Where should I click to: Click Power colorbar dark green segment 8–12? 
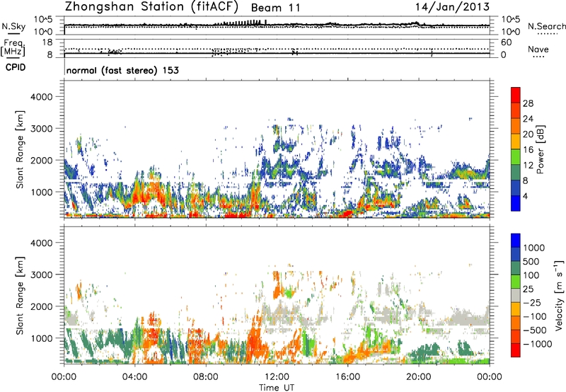pos(516,173)
